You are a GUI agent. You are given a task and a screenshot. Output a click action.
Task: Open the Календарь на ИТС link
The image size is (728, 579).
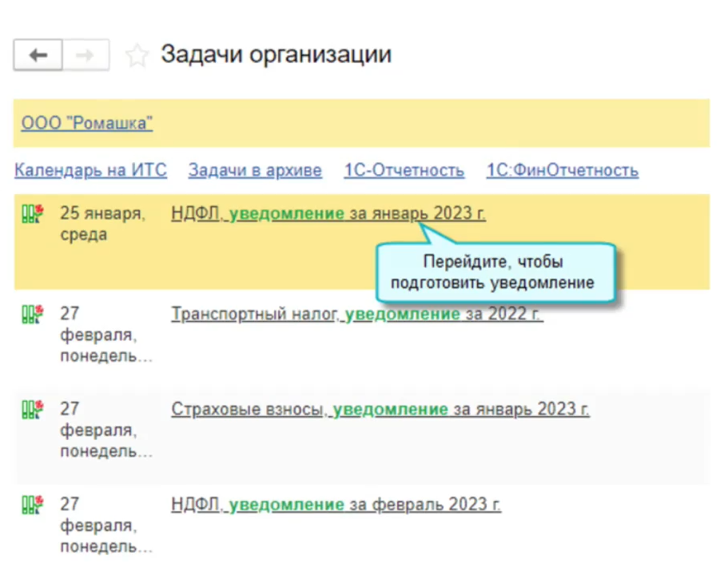(91, 170)
